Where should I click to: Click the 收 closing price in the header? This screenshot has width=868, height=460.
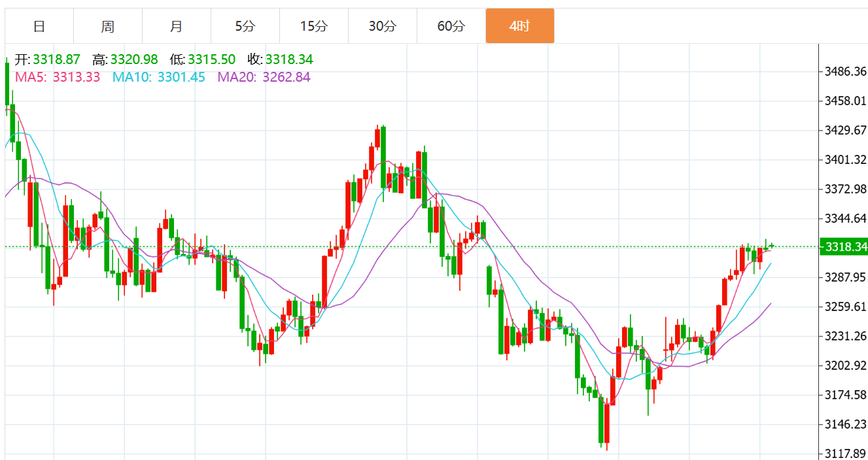pyautogui.click(x=290, y=59)
